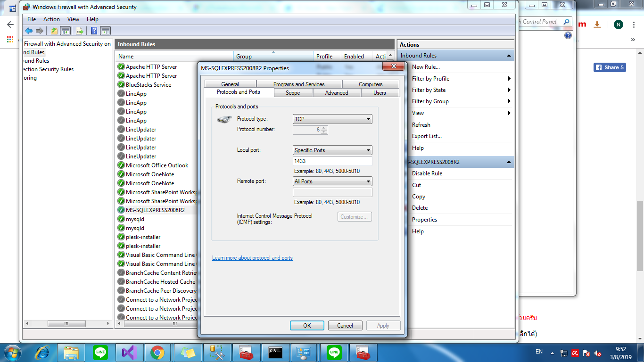Open the Action menu

(x=51, y=19)
